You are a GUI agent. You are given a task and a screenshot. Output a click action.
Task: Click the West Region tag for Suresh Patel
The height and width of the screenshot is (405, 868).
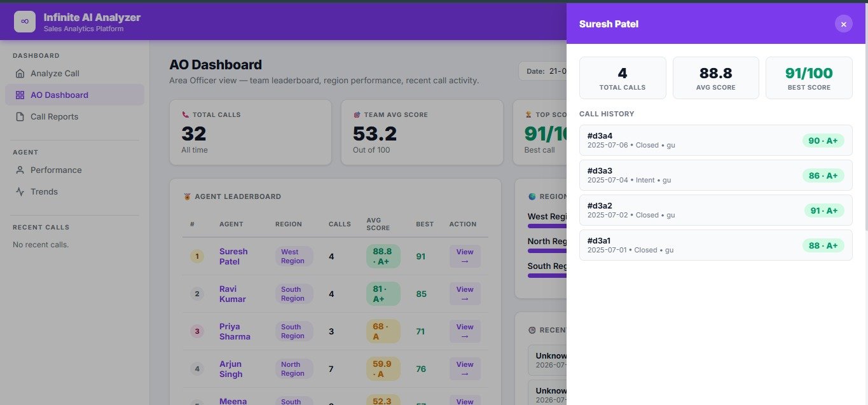(x=294, y=256)
